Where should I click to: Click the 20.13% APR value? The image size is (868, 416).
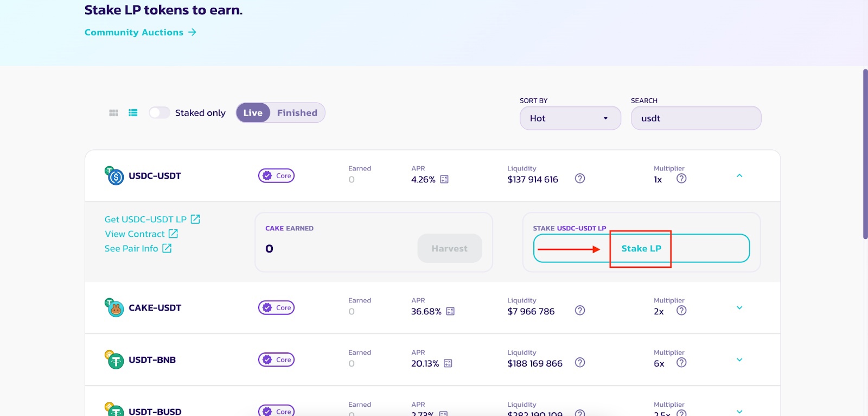point(425,364)
